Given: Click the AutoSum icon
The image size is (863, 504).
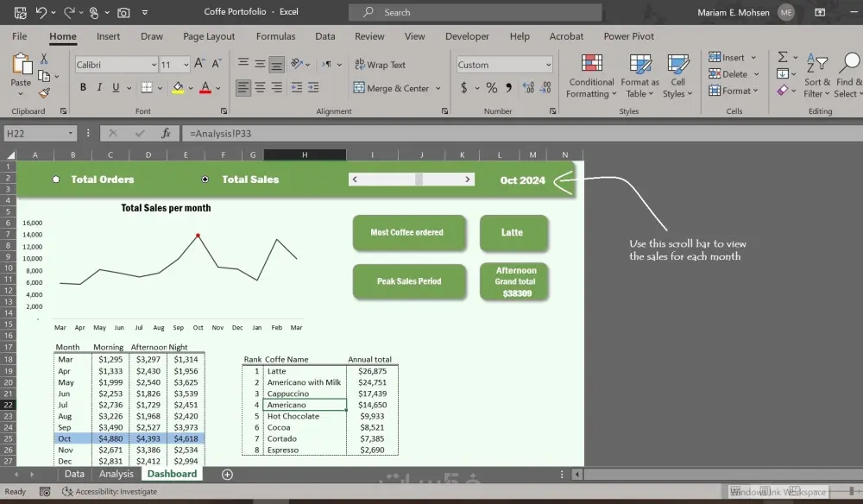Looking at the screenshot, I should pos(782,57).
